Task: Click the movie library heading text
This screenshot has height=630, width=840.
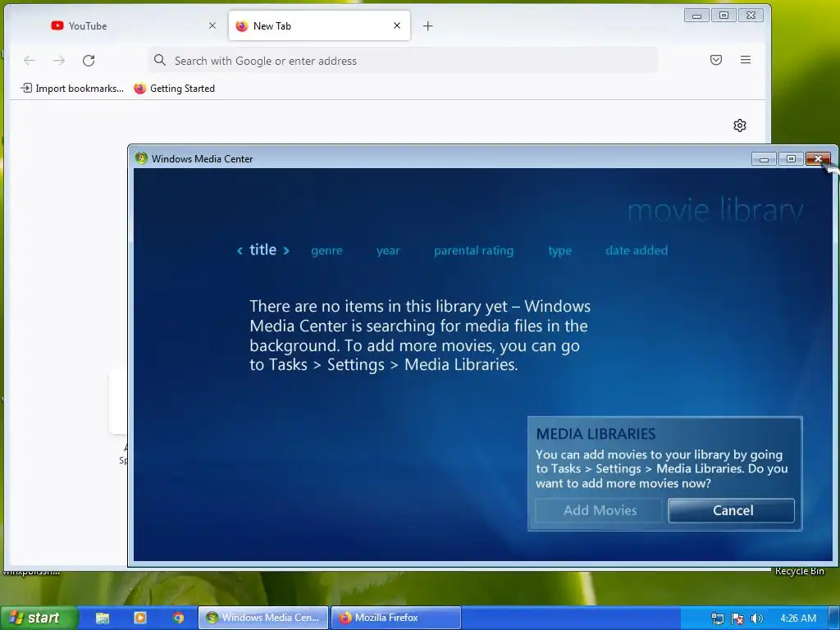Action: 715,211
